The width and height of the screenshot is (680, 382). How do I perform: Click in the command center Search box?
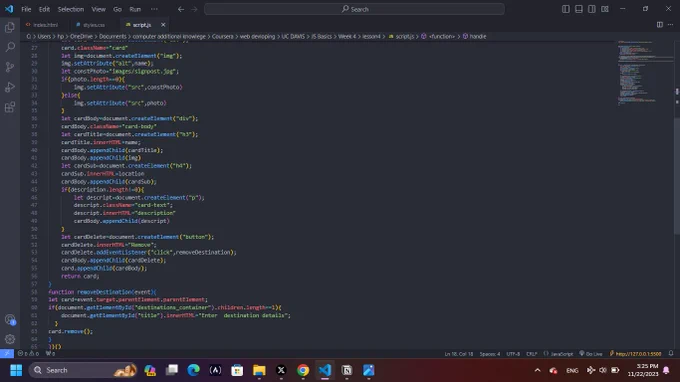[x=354, y=9]
